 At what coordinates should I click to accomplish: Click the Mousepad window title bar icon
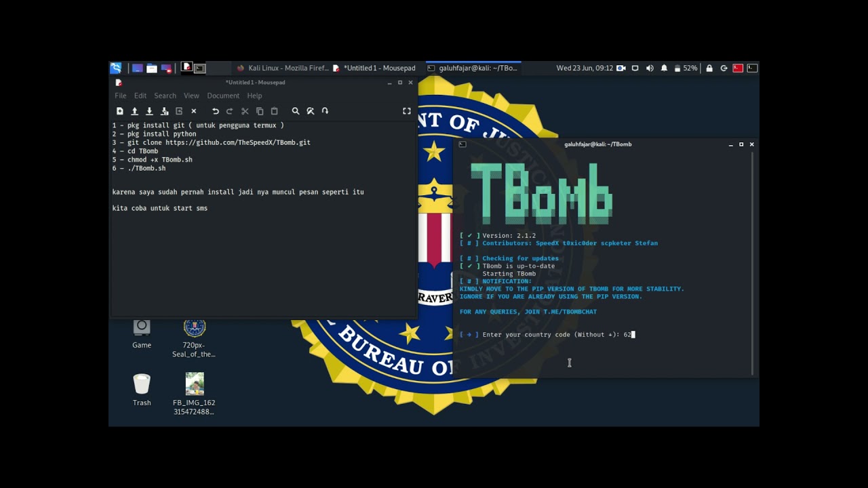pos(119,83)
